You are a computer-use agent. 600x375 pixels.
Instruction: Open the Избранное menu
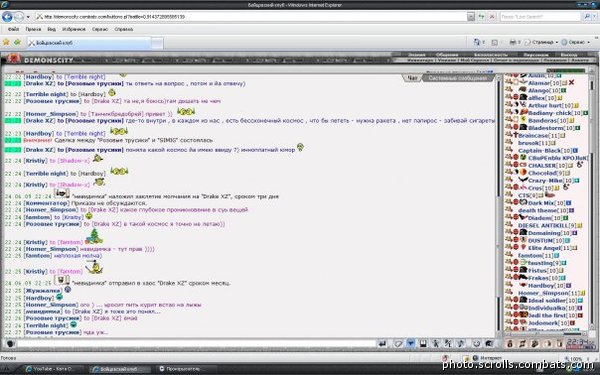74,29
